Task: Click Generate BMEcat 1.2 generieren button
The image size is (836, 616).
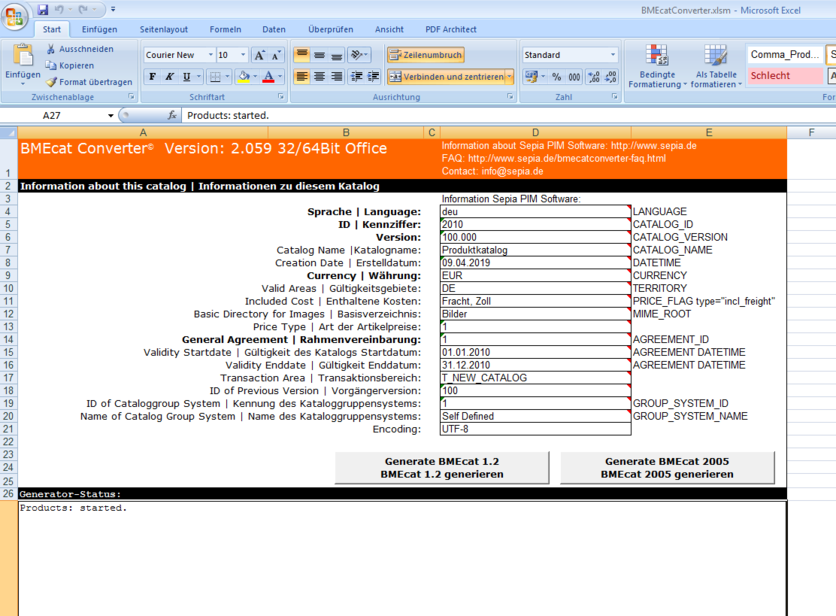Action: tap(439, 466)
